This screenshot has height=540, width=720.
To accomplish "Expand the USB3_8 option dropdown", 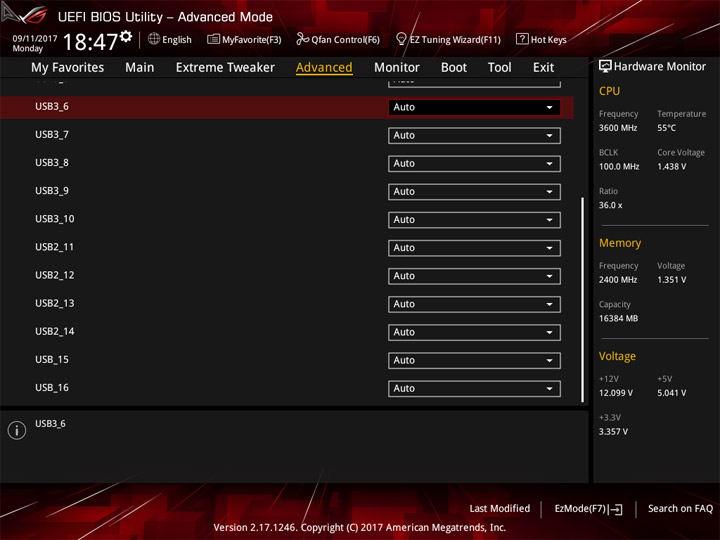I will tap(474, 163).
